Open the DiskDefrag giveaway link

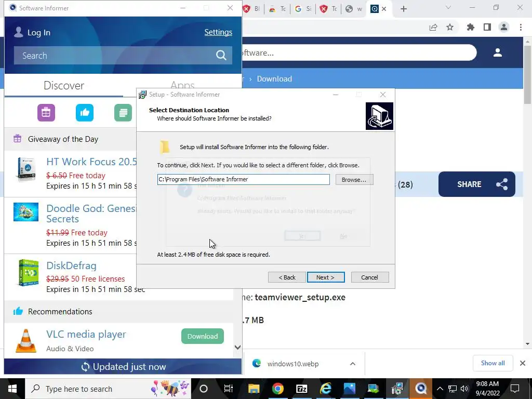click(x=71, y=265)
